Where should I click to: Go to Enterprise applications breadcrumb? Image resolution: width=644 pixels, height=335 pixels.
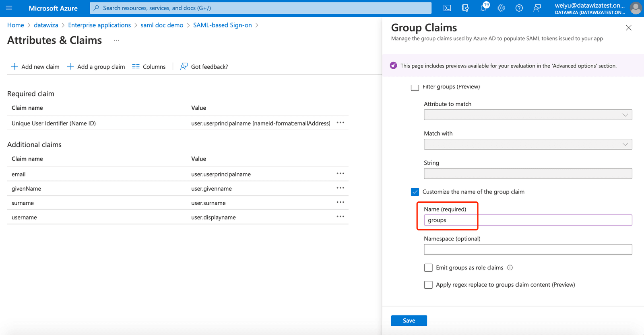click(99, 25)
